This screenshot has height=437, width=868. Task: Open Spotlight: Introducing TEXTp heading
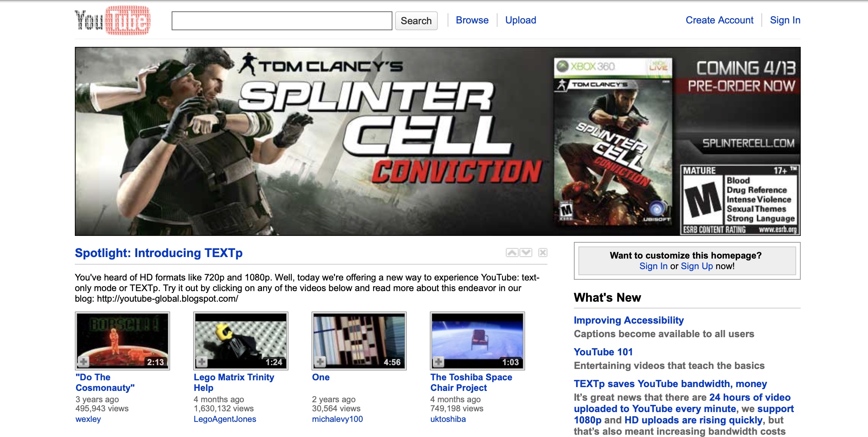click(159, 253)
